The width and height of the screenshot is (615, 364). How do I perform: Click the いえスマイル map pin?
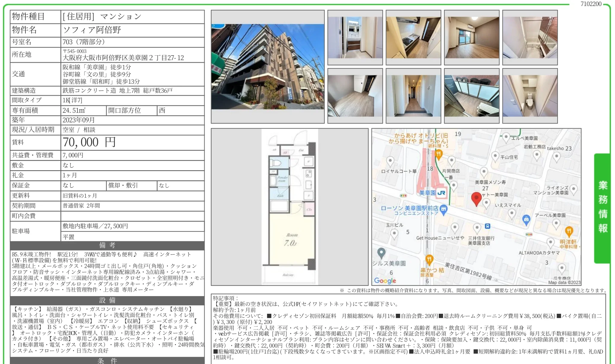click(512, 214)
